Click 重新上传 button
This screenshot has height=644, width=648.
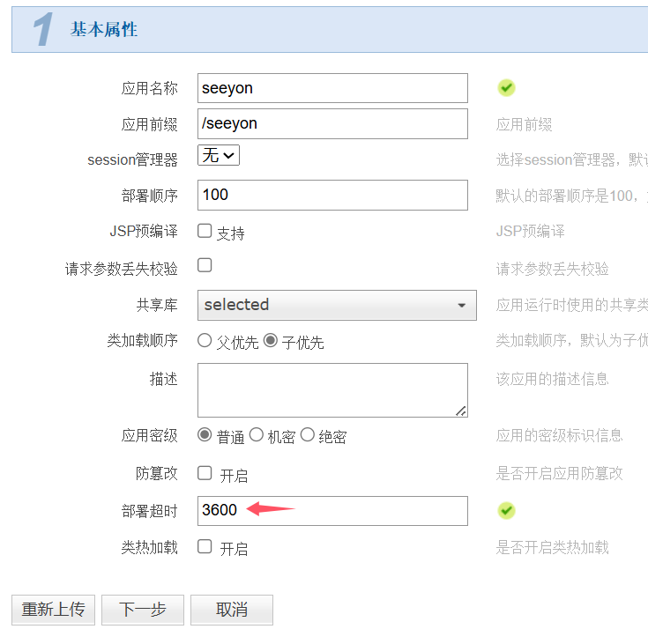53,610
